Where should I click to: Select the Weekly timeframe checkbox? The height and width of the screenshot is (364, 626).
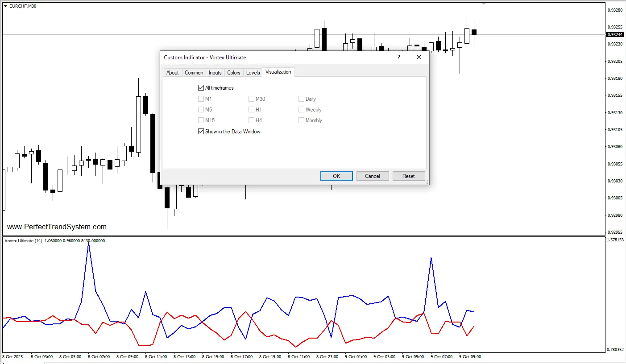(x=302, y=110)
